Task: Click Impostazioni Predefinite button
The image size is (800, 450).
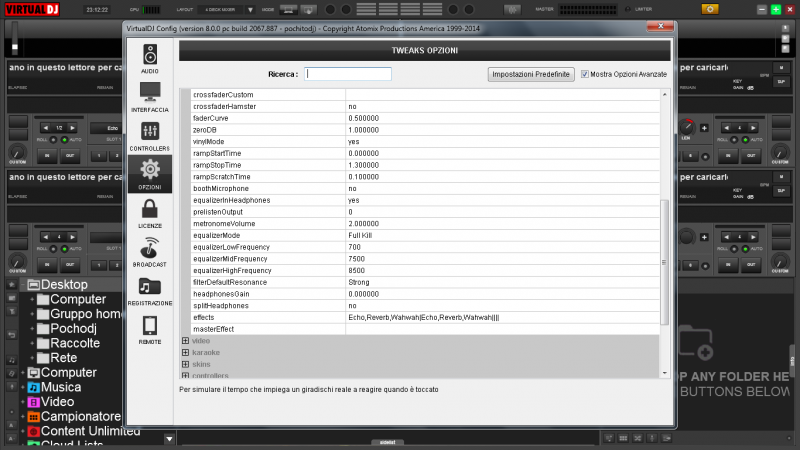Action: (x=531, y=74)
